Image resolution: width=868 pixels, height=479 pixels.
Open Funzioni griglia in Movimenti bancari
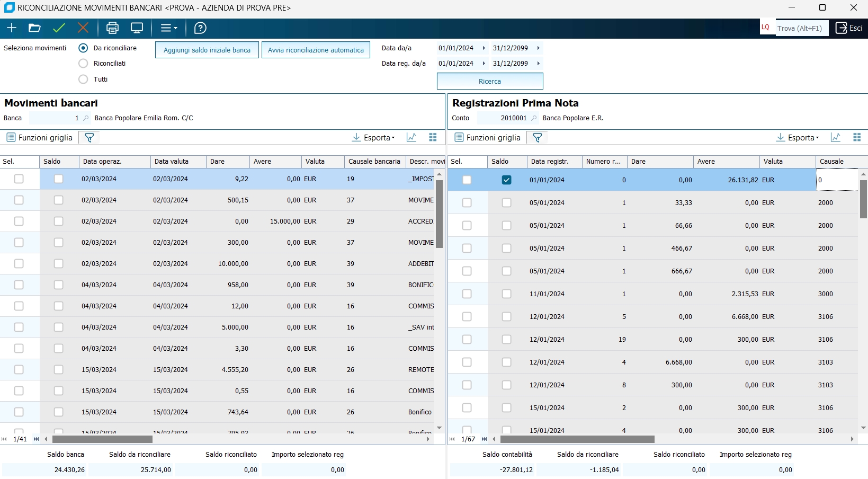click(x=40, y=138)
